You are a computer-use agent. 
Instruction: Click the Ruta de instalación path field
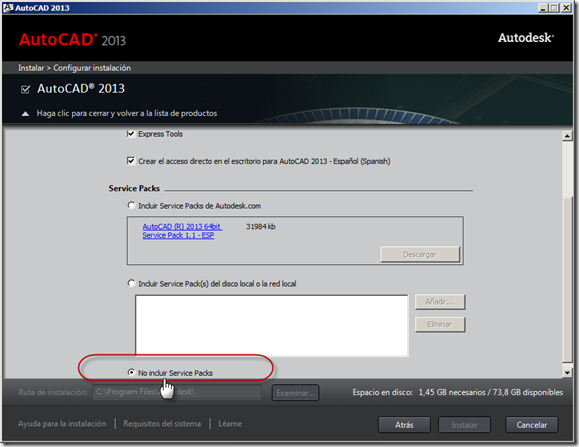tap(177, 392)
